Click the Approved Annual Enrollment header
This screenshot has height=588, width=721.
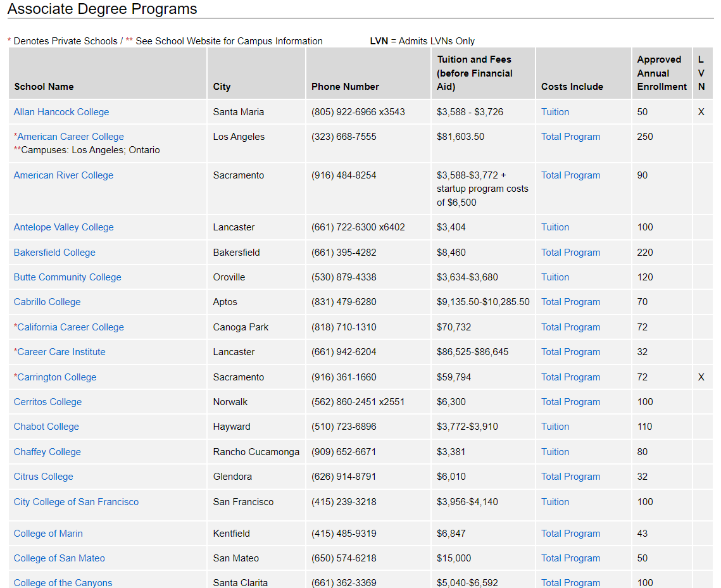661,73
